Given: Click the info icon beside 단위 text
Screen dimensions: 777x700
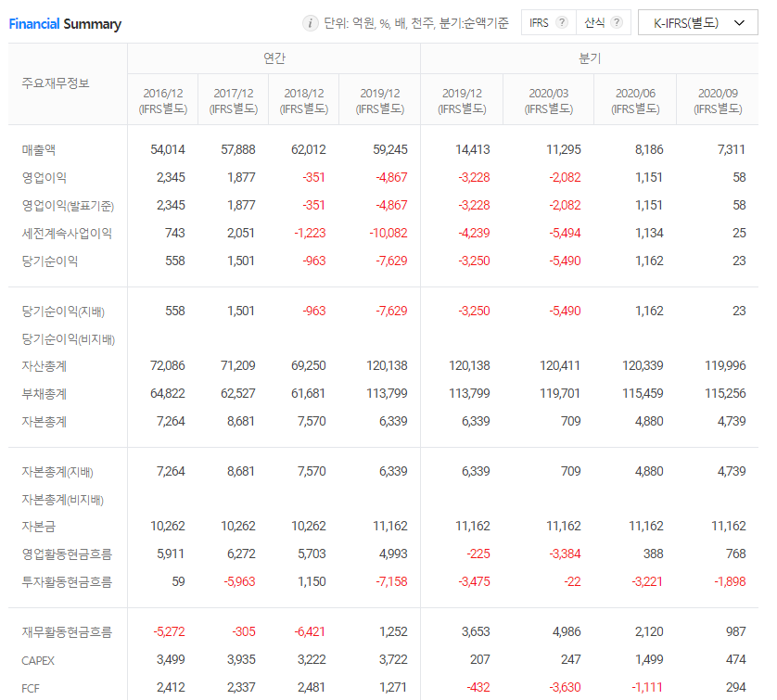Looking at the screenshot, I should pyautogui.click(x=311, y=23).
